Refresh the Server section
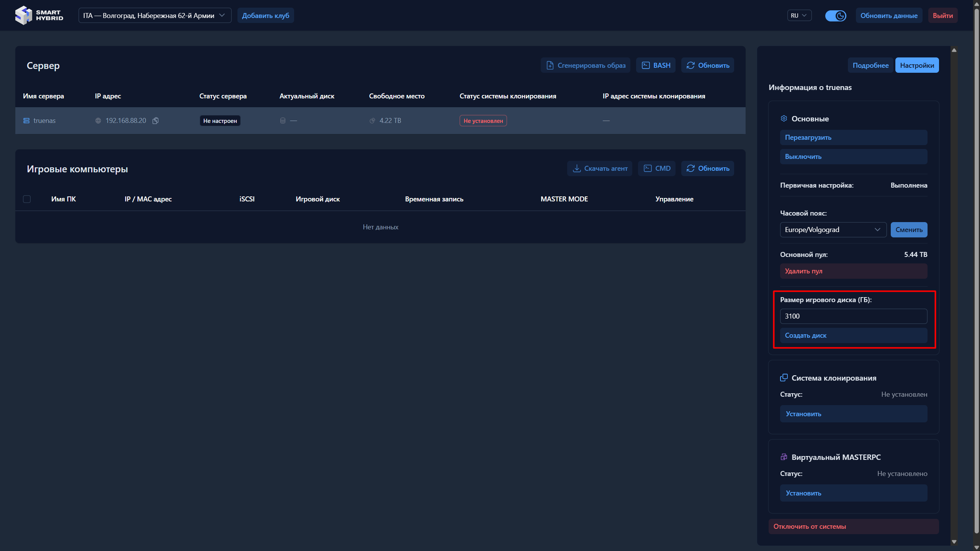Screen dimensions: 980x551 click(x=707, y=65)
